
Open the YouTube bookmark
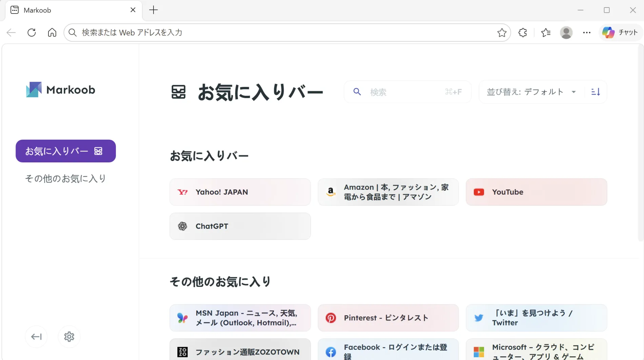click(x=537, y=192)
